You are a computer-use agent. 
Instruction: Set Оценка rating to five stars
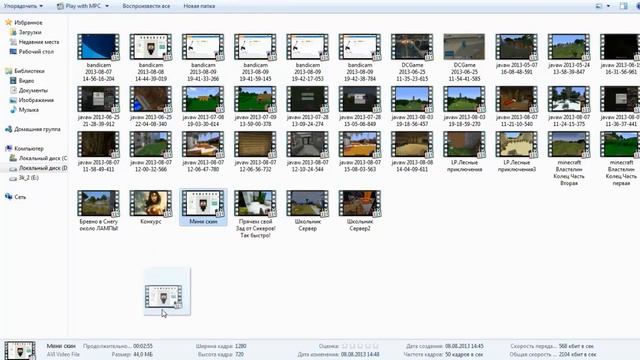click(376, 346)
